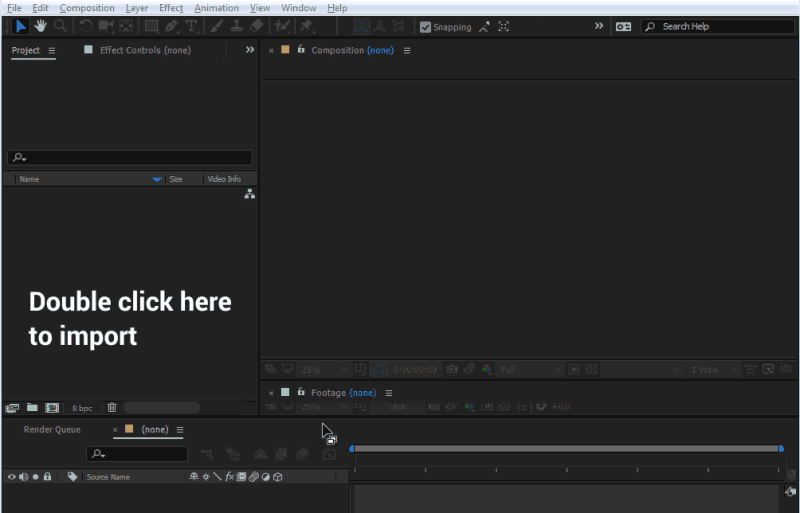This screenshot has height=513, width=800.
Task: Open the composition magnification 25% dropdown
Action: click(323, 369)
